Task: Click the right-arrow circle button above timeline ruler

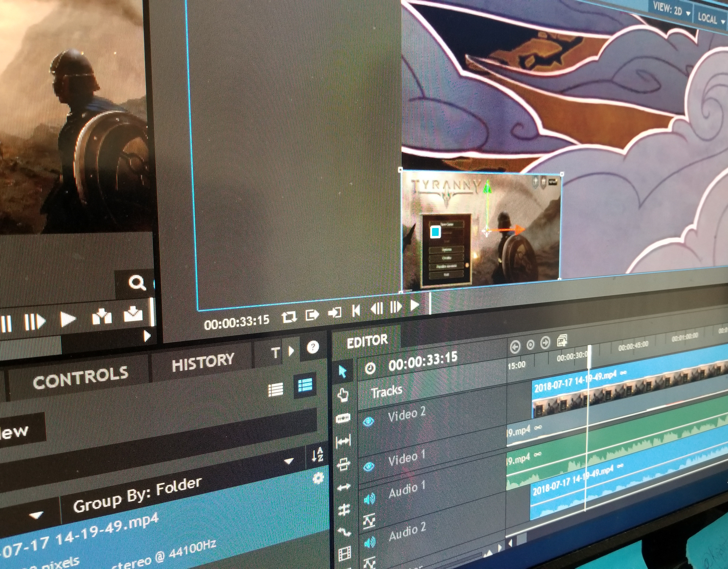Action: click(x=545, y=342)
